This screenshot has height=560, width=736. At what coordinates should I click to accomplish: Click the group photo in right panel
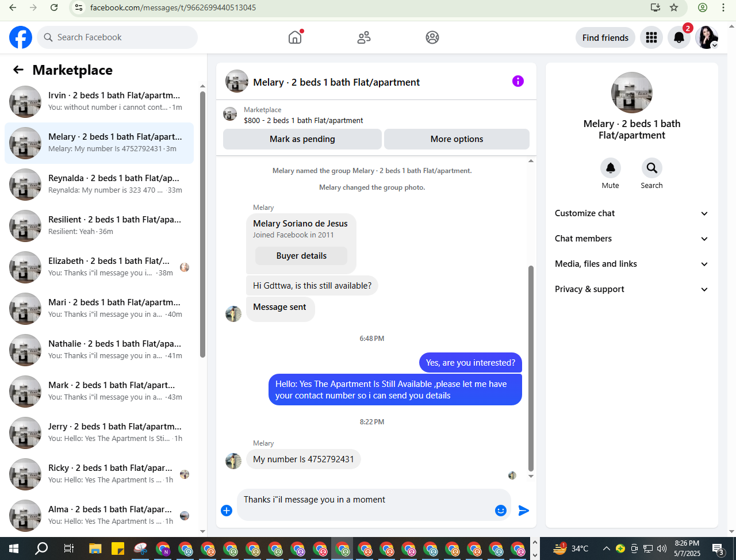(632, 93)
